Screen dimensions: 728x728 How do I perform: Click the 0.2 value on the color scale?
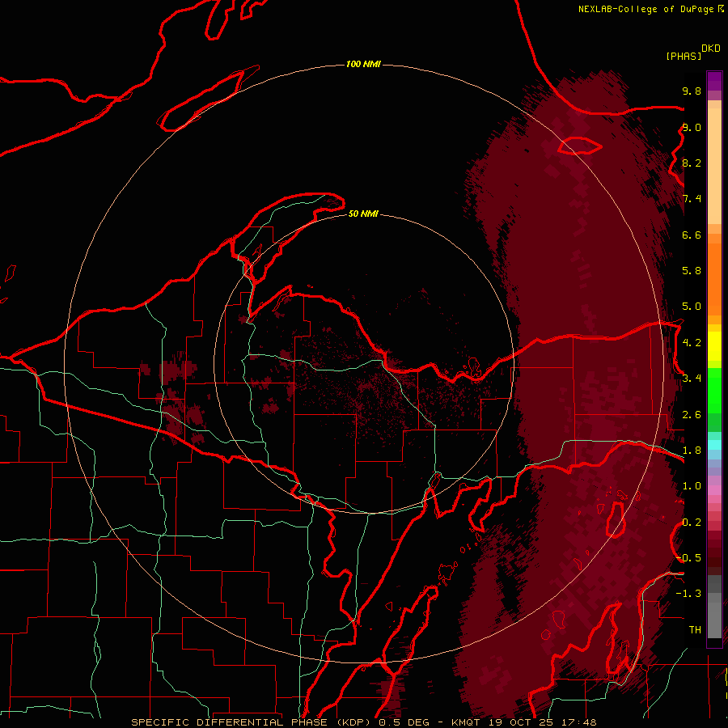[692, 523]
